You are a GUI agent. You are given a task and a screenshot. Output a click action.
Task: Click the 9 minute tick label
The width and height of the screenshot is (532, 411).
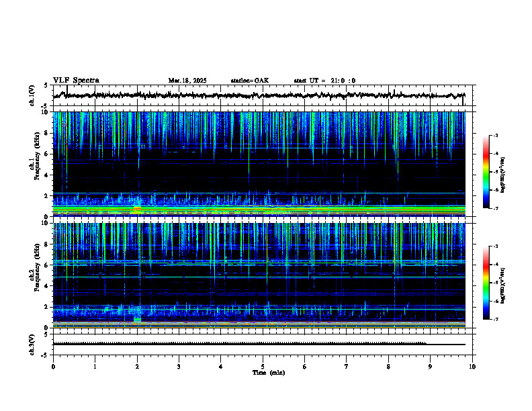pyautogui.click(x=430, y=367)
